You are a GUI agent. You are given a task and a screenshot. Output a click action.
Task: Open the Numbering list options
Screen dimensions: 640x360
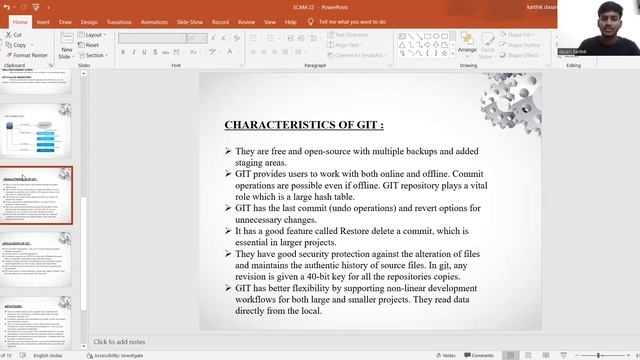point(273,38)
